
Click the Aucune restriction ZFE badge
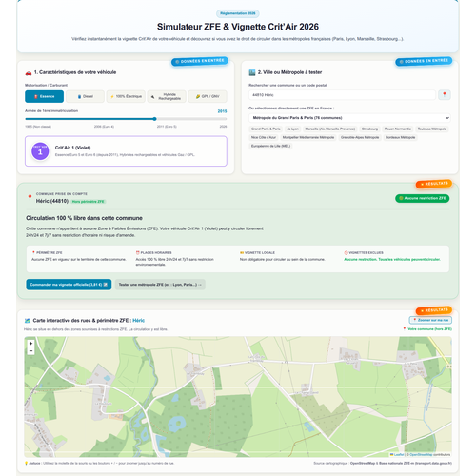422,198
